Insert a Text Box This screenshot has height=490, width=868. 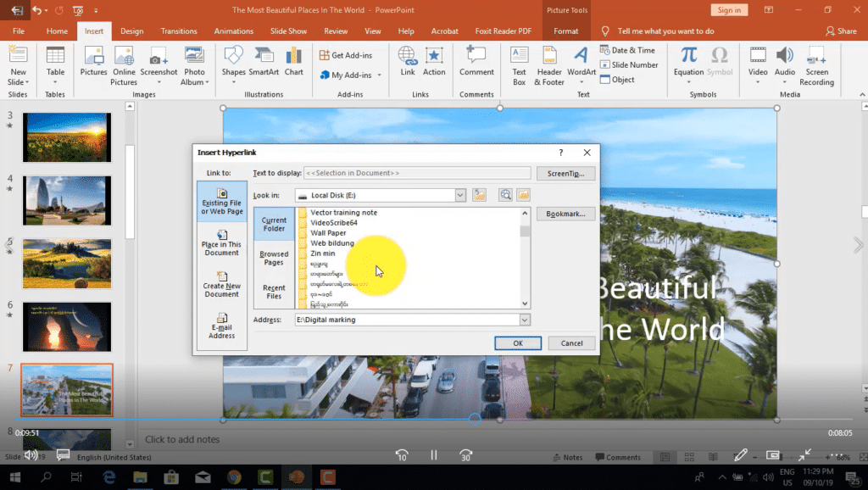519,66
